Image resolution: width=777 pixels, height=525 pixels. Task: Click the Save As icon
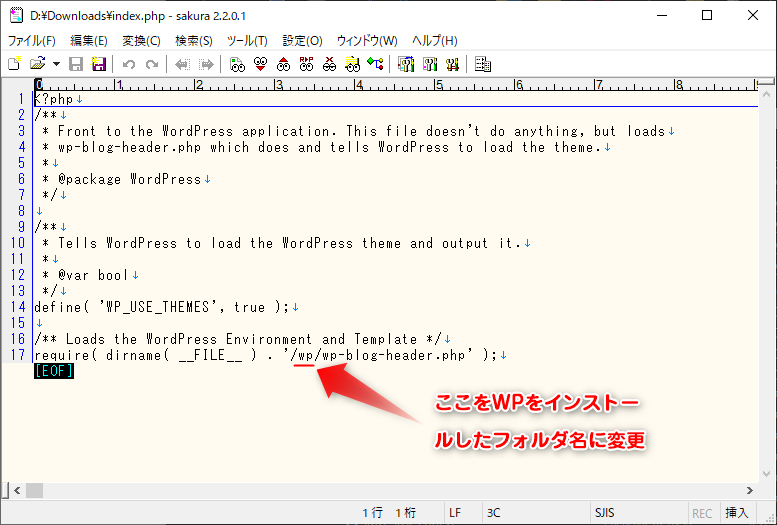(x=99, y=64)
